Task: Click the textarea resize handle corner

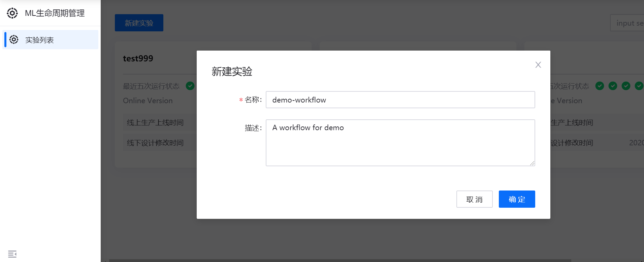Action: 532,163
